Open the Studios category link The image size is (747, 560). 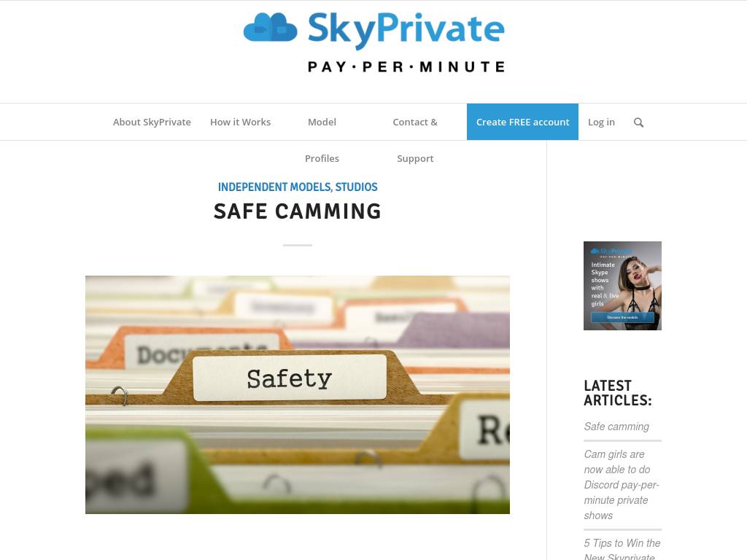(x=356, y=187)
